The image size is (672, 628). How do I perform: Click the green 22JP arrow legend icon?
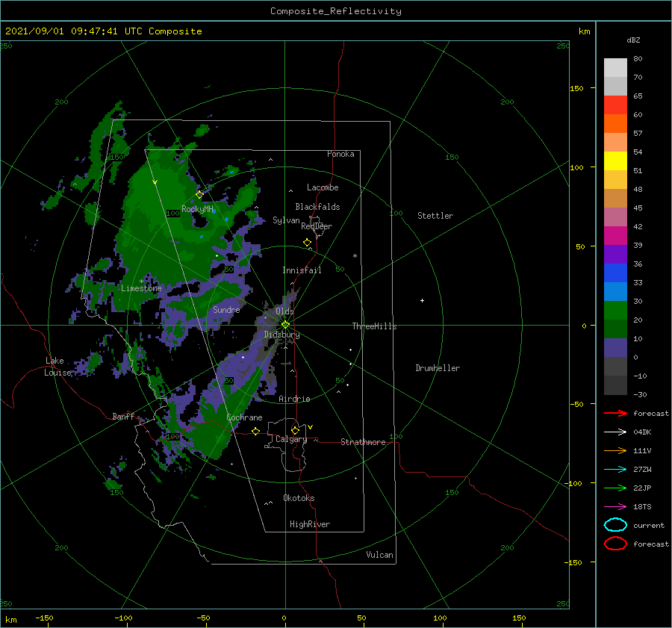click(615, 488)
